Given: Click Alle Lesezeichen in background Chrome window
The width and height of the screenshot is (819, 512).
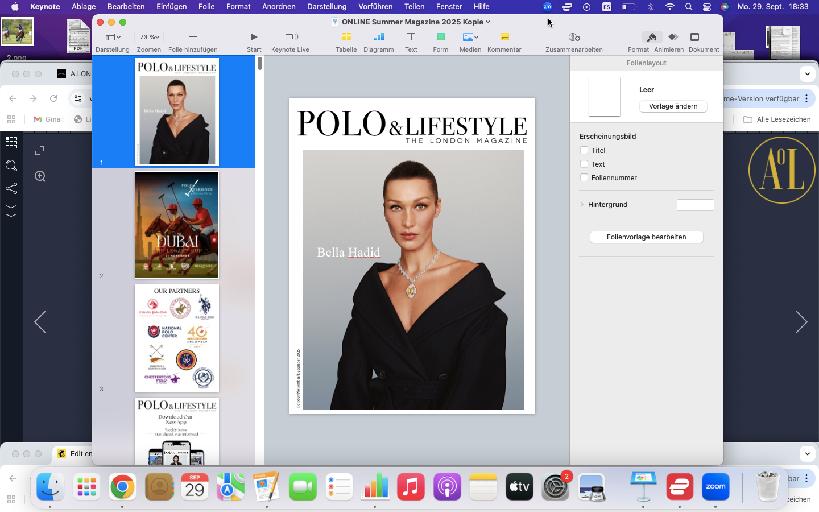Looking at the screenshot, I should point(777,119).
